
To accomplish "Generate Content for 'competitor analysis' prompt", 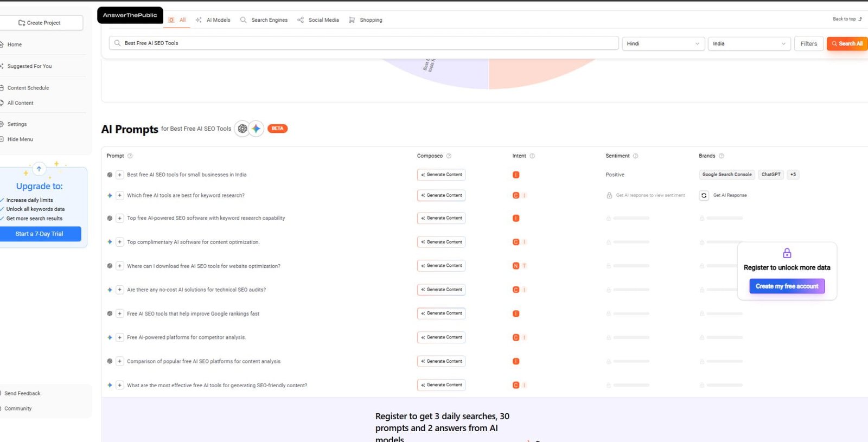I will [441, 337].
